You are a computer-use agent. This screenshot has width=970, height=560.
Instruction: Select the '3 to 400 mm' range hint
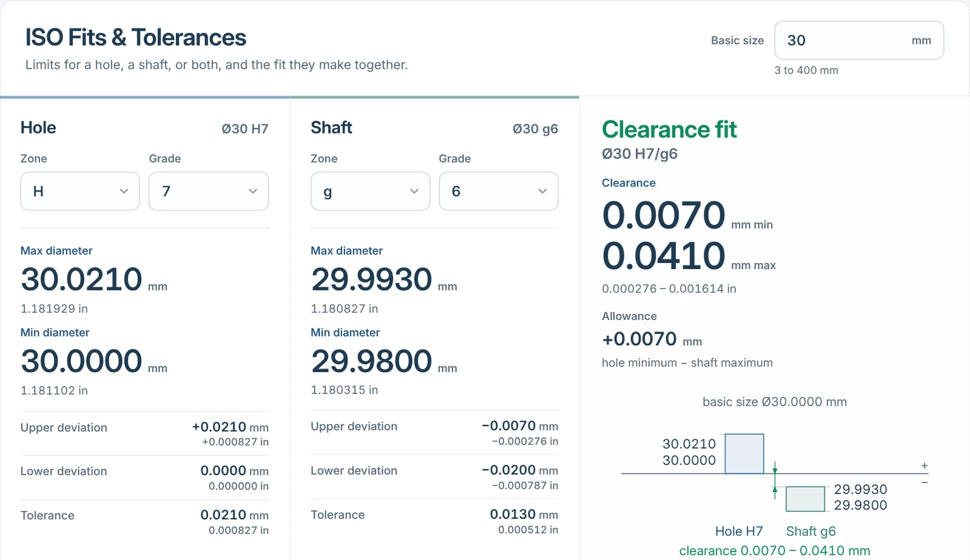click(806, 70)
